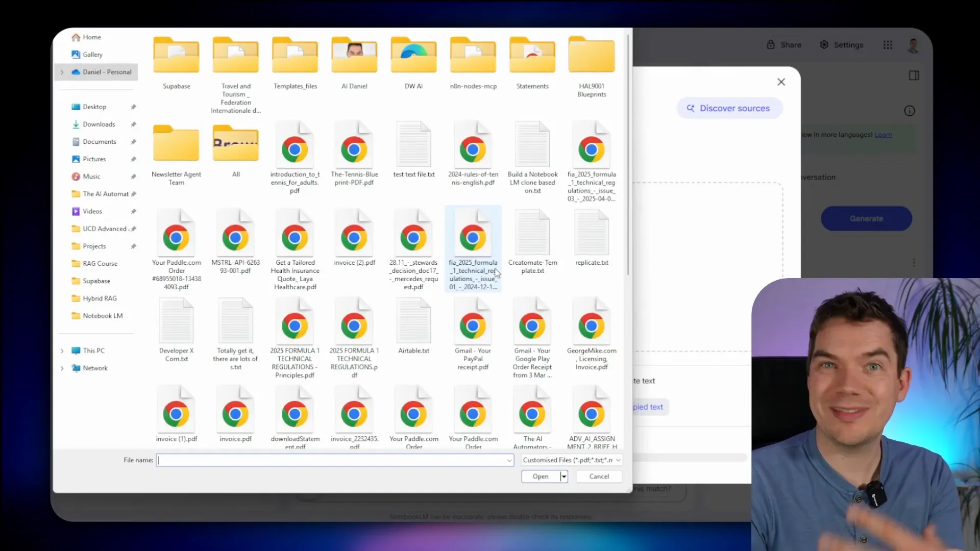Image resolution: width=980 pixels, height=551 pixels.
Task: Open Google apps grid icon in NotebookLM
Action: [x=888, y=45]
